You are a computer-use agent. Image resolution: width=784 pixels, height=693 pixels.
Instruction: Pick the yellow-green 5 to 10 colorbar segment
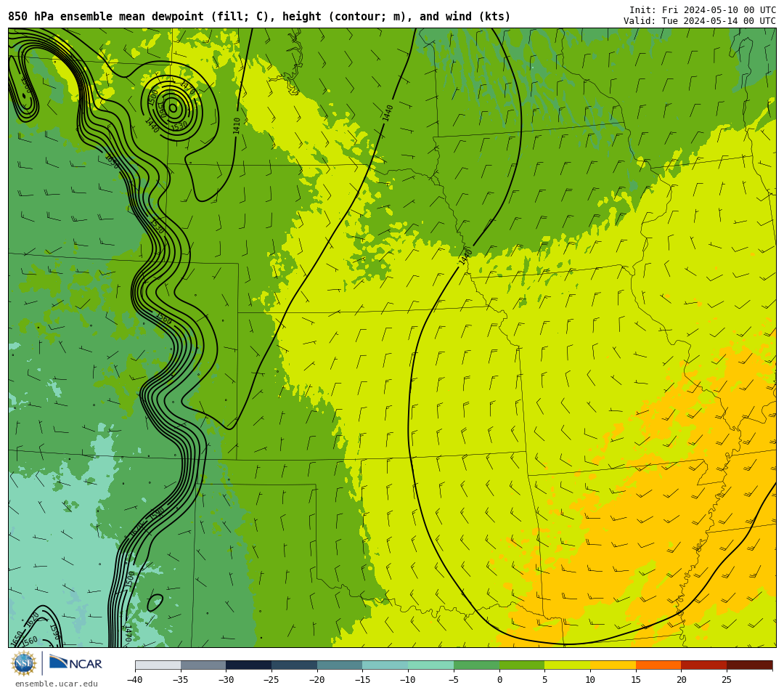[x=568, y=665]
